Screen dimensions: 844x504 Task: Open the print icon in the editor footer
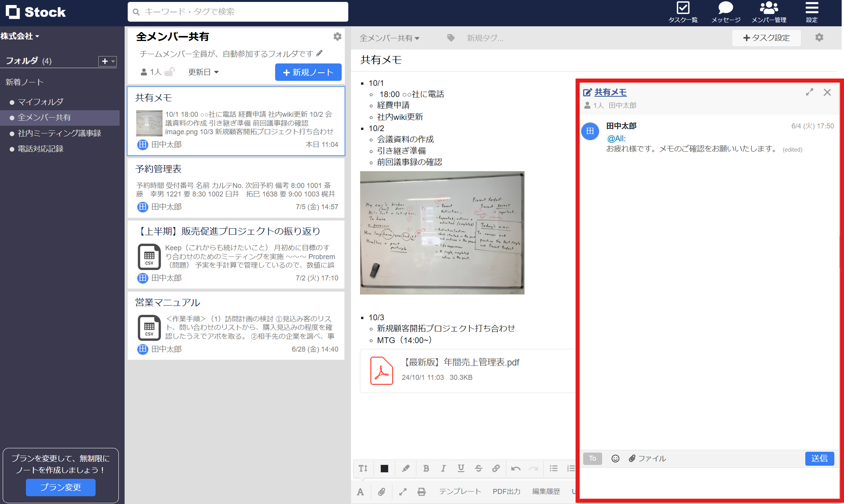(x=421, y=492)
